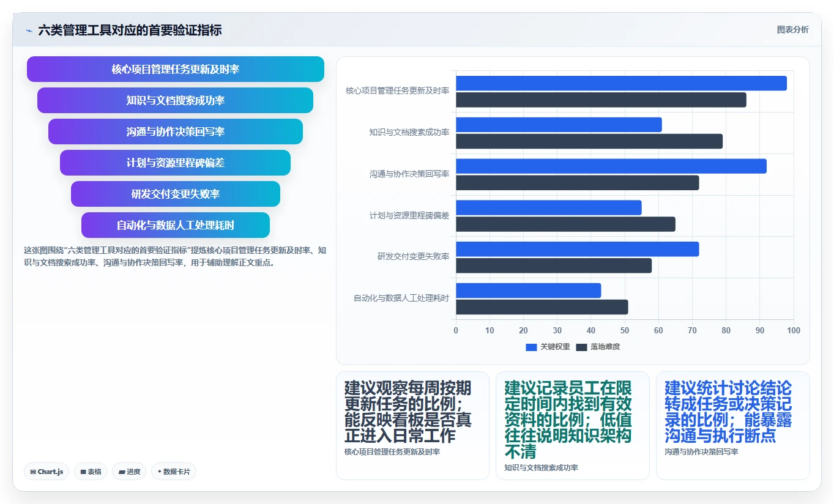The height and width of the screenshot is (504, 834).
Task: Select the 计划与资源里程碑偏差 funnel bar
Action: click(176, 163)
